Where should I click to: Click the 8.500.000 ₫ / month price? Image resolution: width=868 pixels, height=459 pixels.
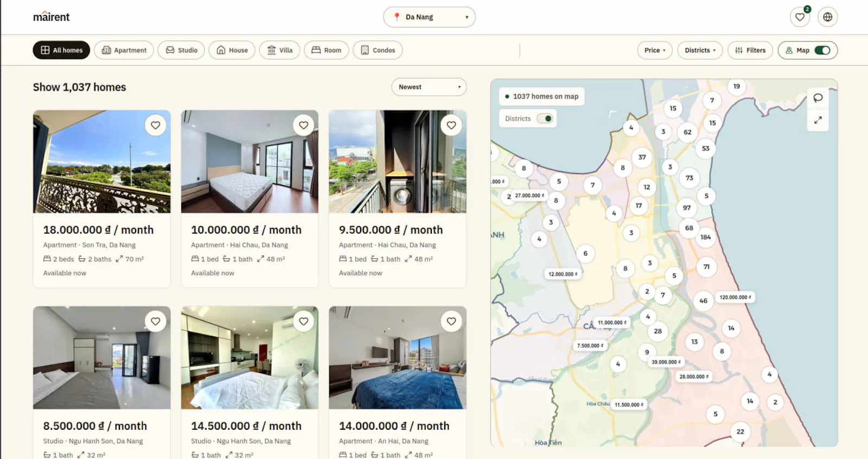95,426
